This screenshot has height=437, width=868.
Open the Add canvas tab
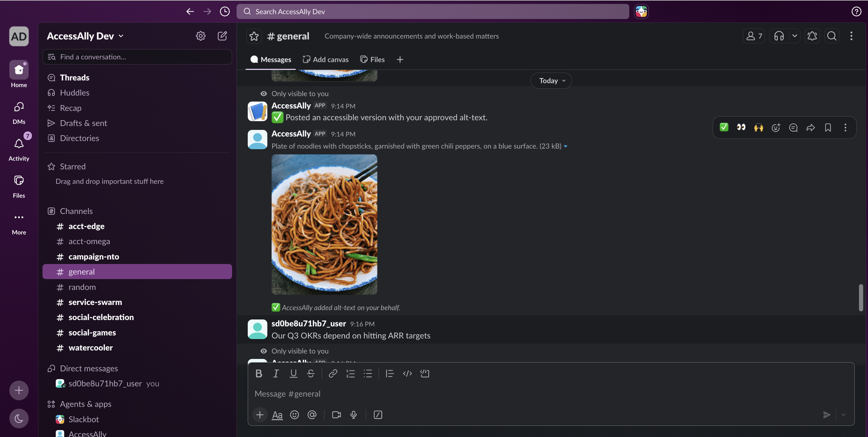click(x=325, y=60)
